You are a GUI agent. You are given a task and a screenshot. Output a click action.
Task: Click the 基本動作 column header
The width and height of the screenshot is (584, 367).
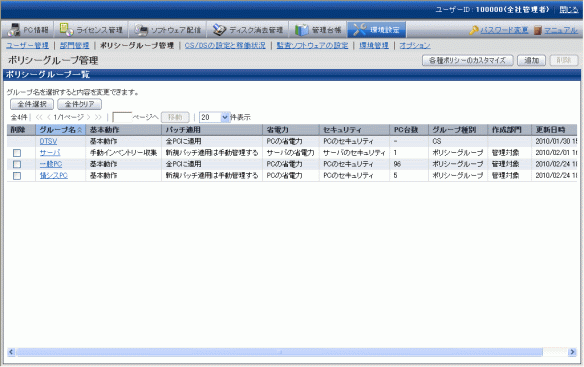(x=123, y=130)
